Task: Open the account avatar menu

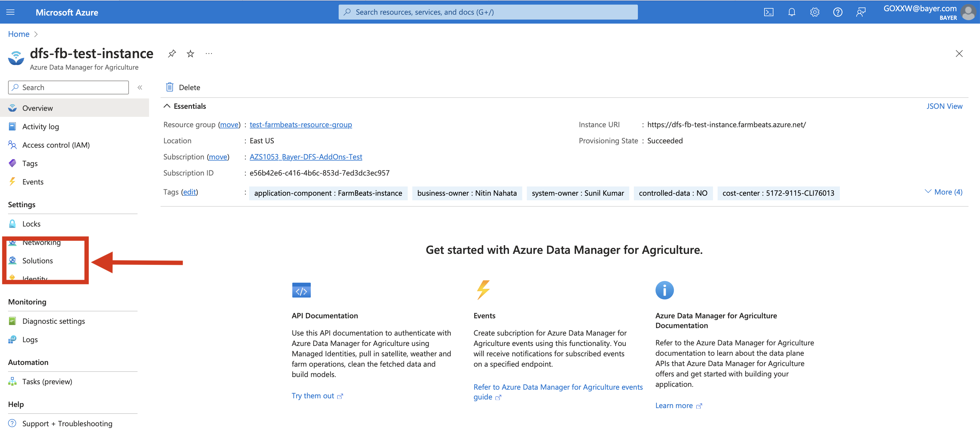Action: point(968,12)
